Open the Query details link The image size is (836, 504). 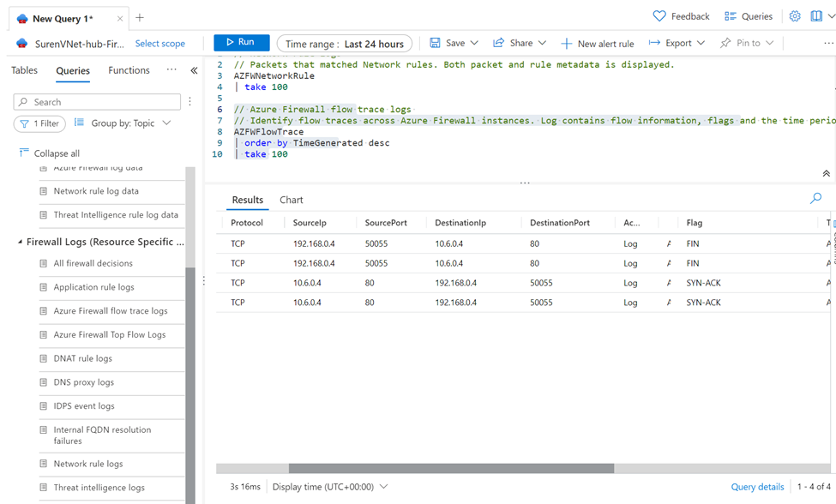pyautogui.click(x=756, y=487)
